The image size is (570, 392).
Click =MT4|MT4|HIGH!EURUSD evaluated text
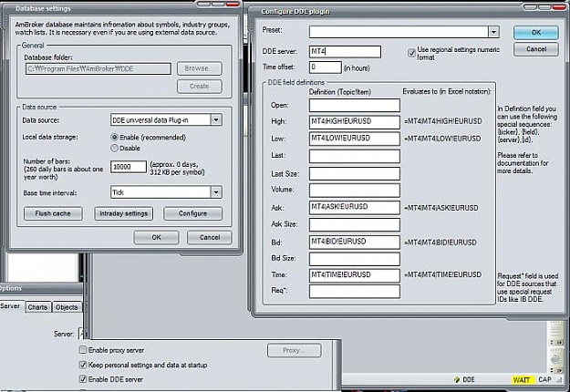[442, 121]
